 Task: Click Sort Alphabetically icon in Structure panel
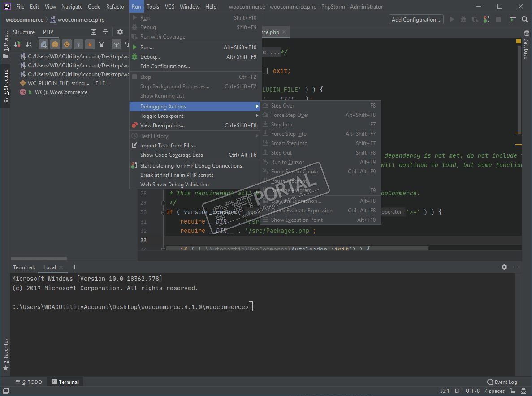pos(29,44)
